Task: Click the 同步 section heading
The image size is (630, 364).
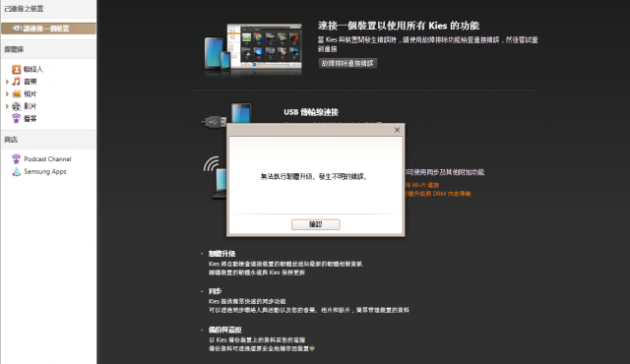Action: (x=215, y=291)
